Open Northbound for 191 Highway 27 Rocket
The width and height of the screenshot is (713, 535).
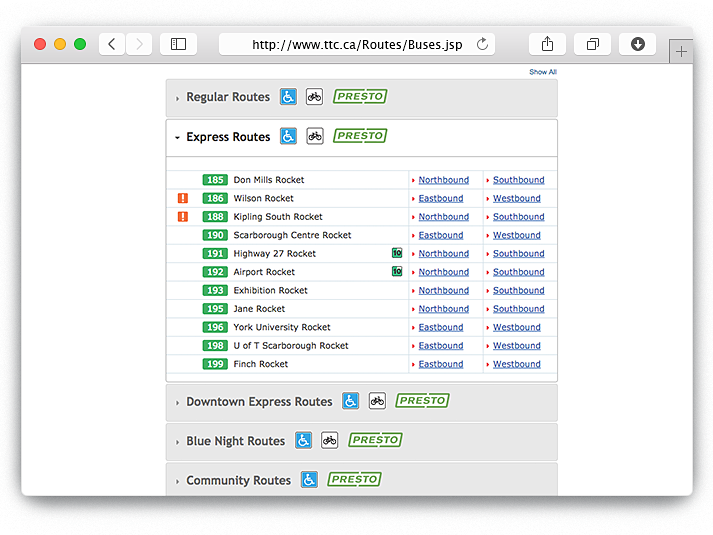pyautogui.click(x=443, y=254)
